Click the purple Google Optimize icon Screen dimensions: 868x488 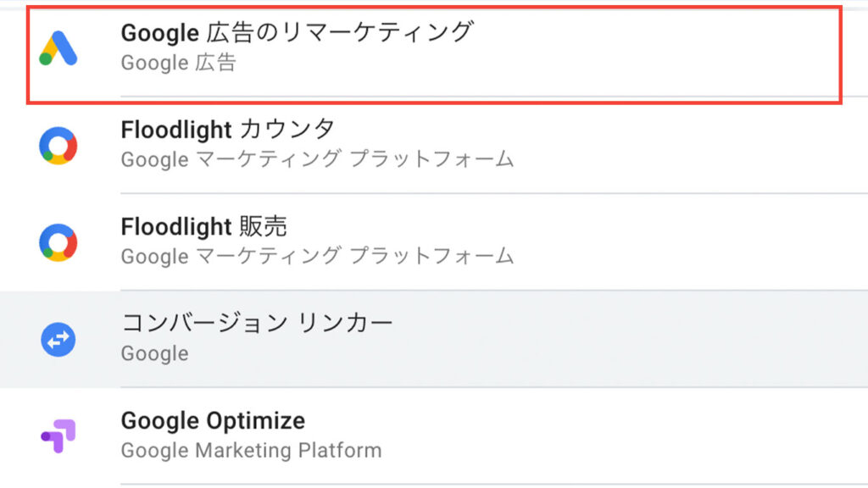(58, 435)
